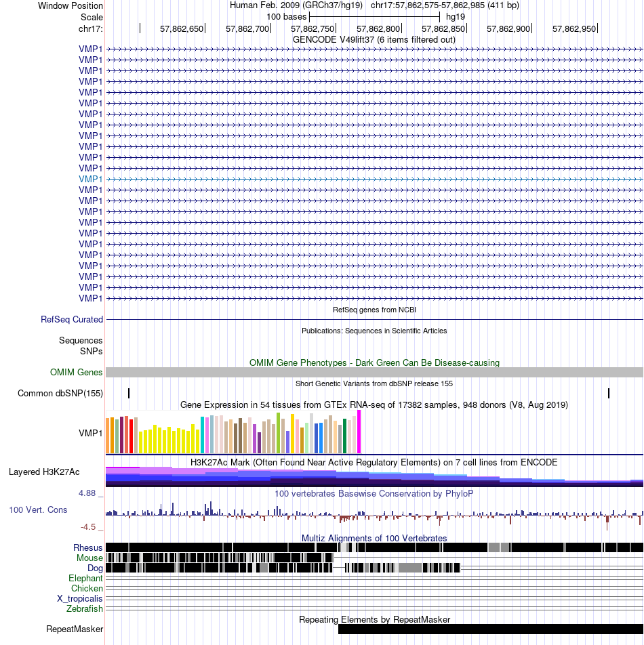Click the first orange bar in GTEx chart

(x=108, y=436)
